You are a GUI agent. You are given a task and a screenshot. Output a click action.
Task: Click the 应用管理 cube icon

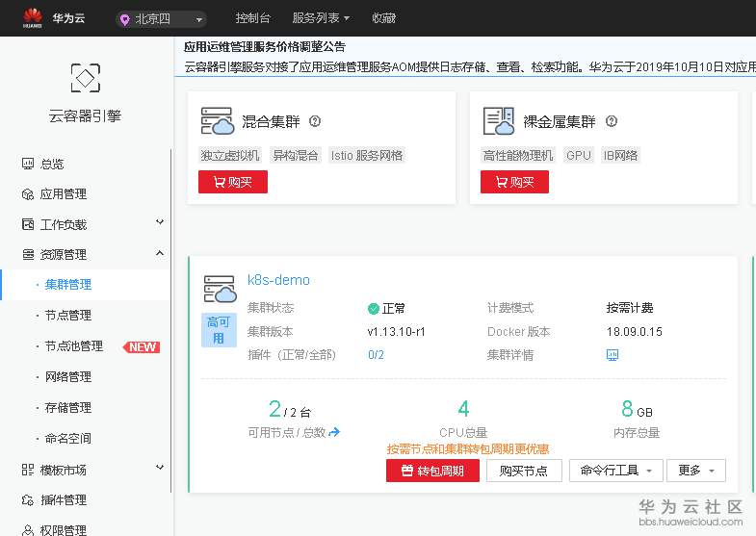click(x=28, y=194)
